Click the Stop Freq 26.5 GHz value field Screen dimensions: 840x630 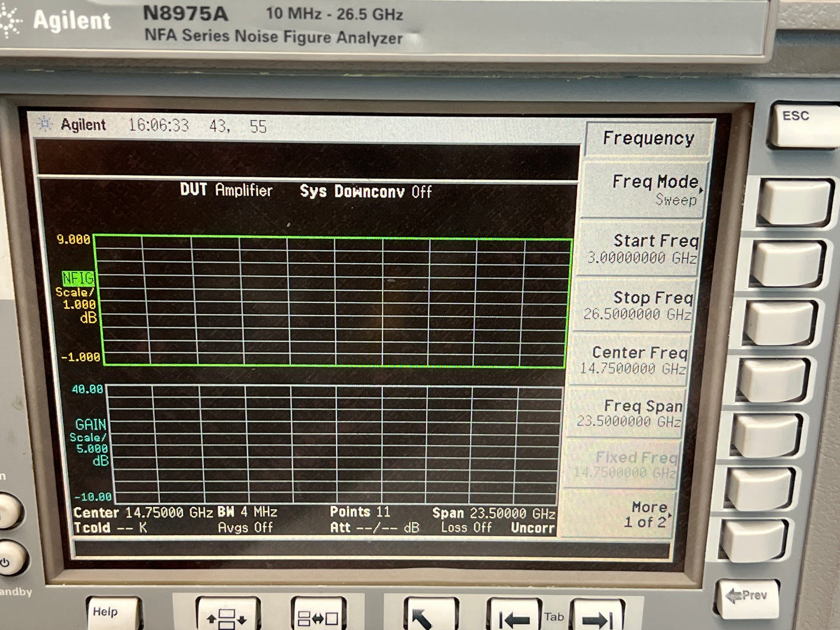638,314
